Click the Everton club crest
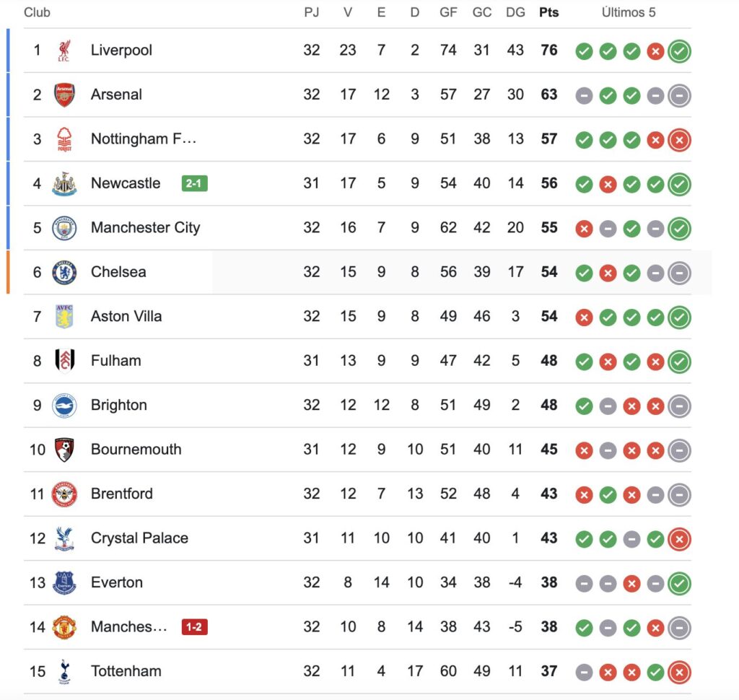 point(64,582)
